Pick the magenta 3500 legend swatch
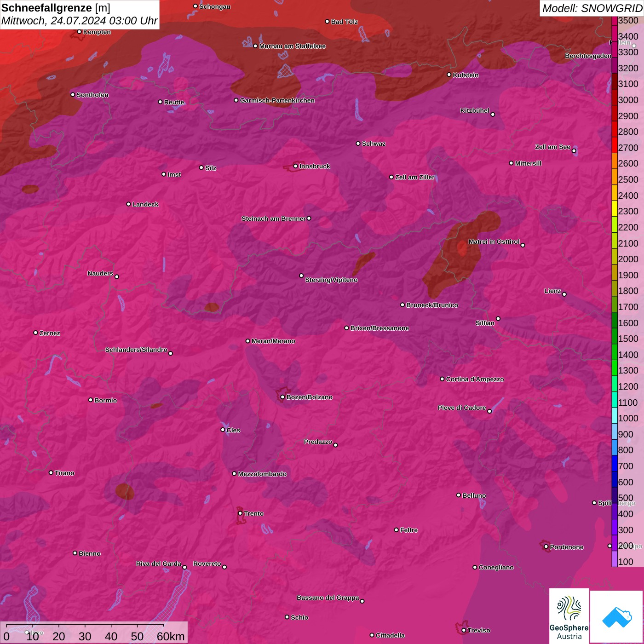The image size is (644, 644). 614,20
